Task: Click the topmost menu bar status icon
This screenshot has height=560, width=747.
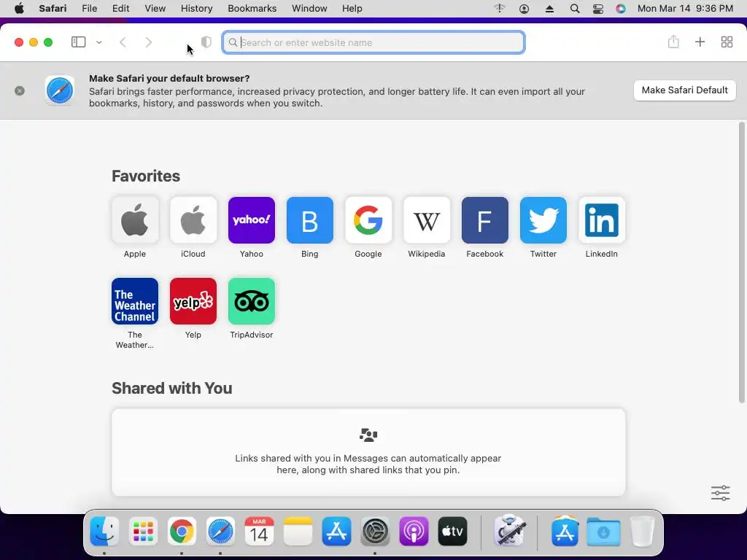Action: (x=499, y=8)
